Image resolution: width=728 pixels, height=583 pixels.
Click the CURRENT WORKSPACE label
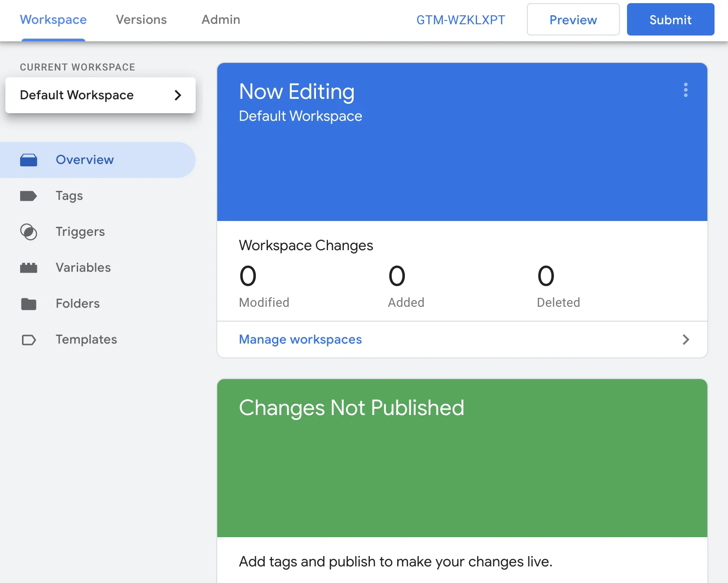[x=78, y=67]
